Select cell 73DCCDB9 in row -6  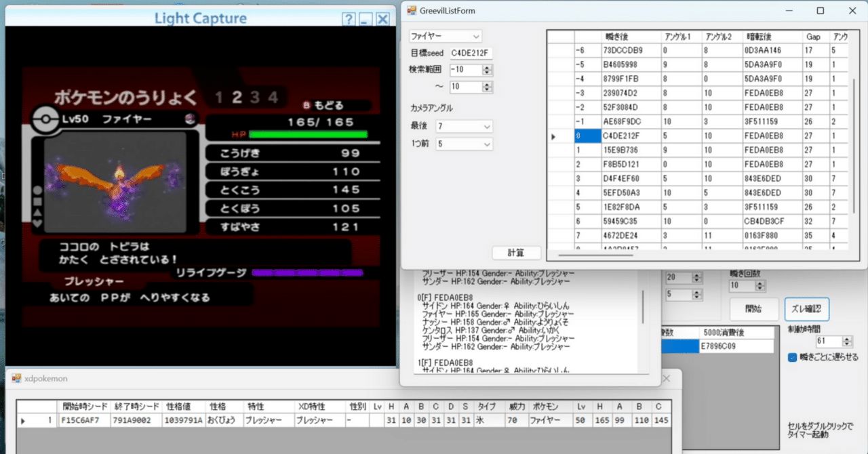coord(631,50)
